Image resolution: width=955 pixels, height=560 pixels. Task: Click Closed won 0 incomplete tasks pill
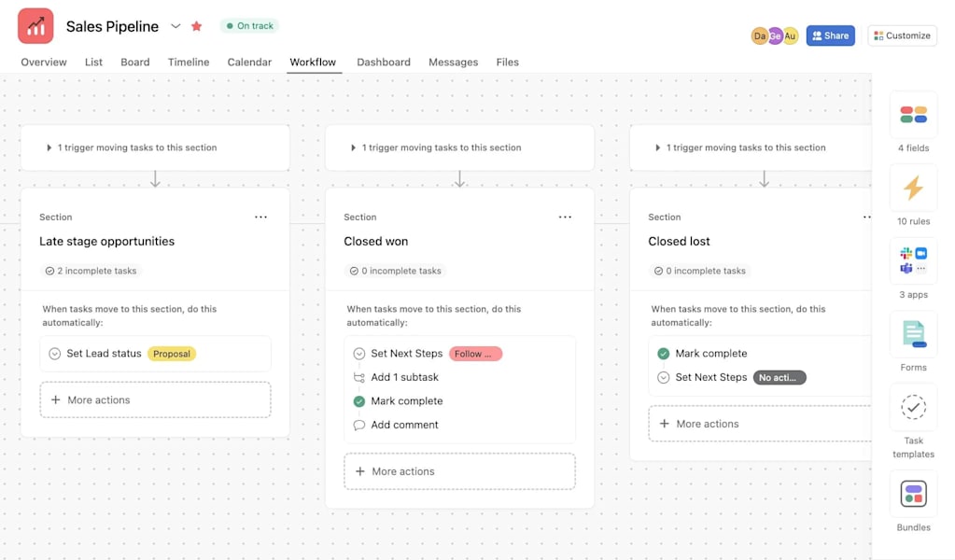coord(395,271)
